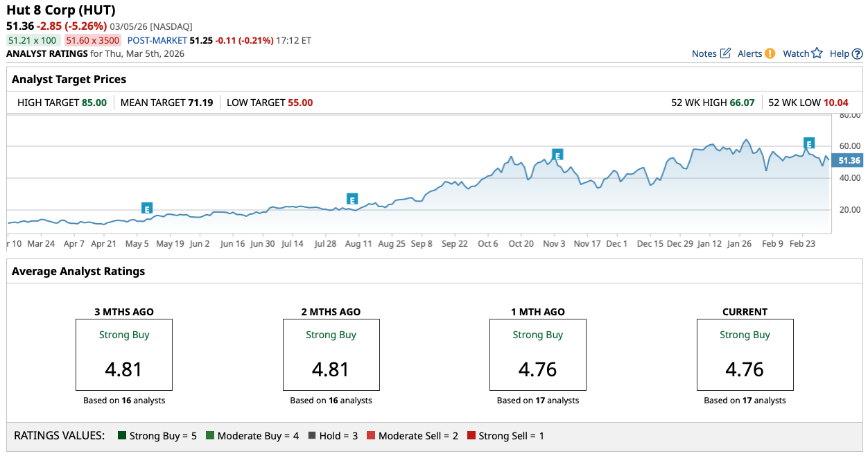Click the RATINGS VALUES label
This screenshot has height=456, width=868.
[60, 436]
